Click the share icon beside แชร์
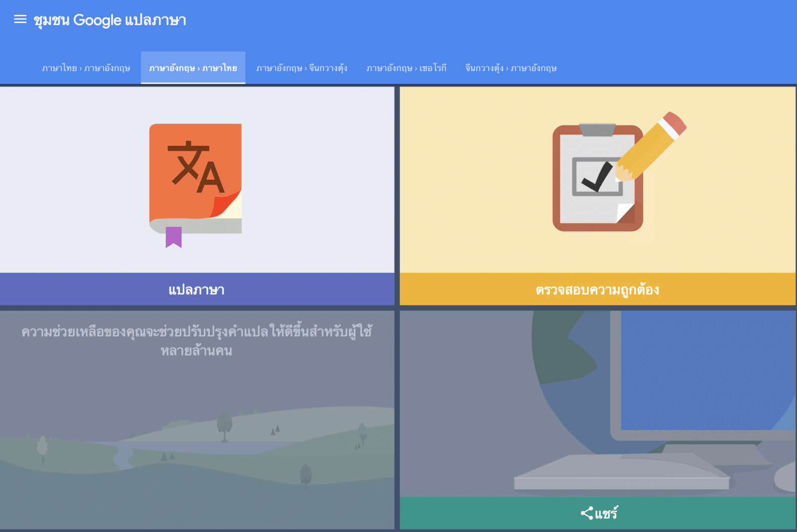Image resolution: width=797 pixels, height=532 pixels. [x=586, y=513]
